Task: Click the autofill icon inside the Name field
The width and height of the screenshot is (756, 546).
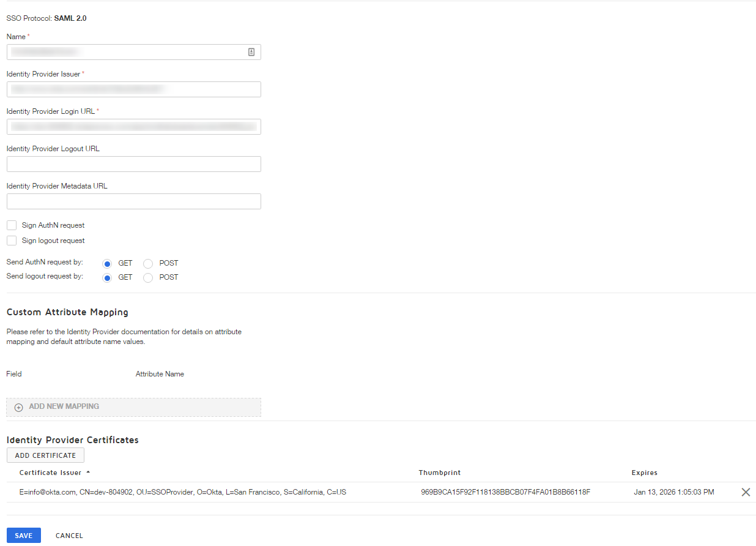Action: 251,52
